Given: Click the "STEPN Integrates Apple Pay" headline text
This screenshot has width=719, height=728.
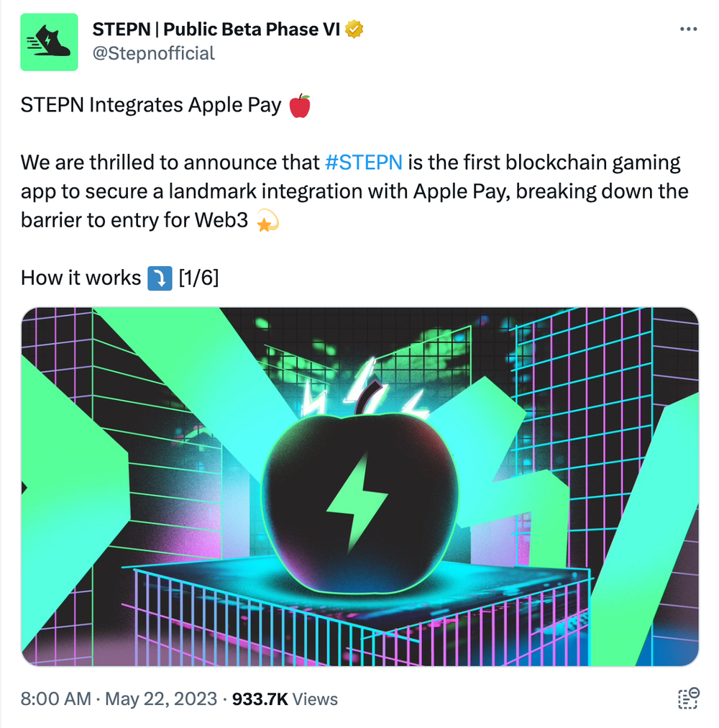Looking at the screenshot, I should [151, 106].
